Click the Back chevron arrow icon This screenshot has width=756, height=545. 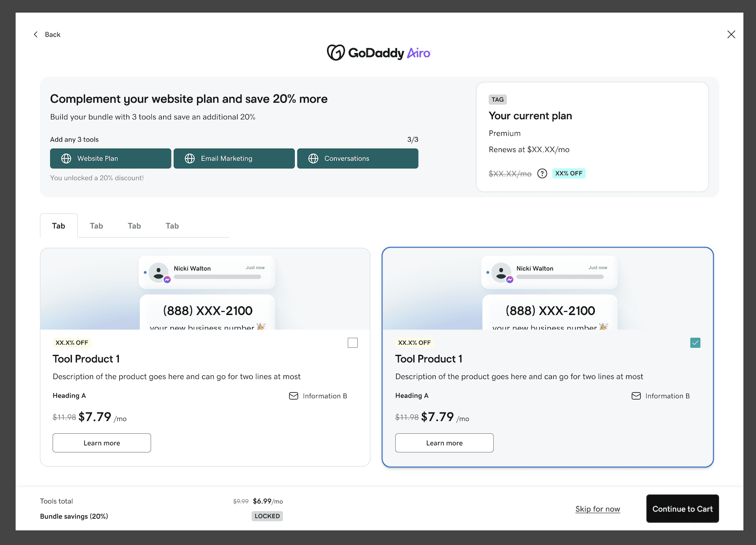click(35, 34)
